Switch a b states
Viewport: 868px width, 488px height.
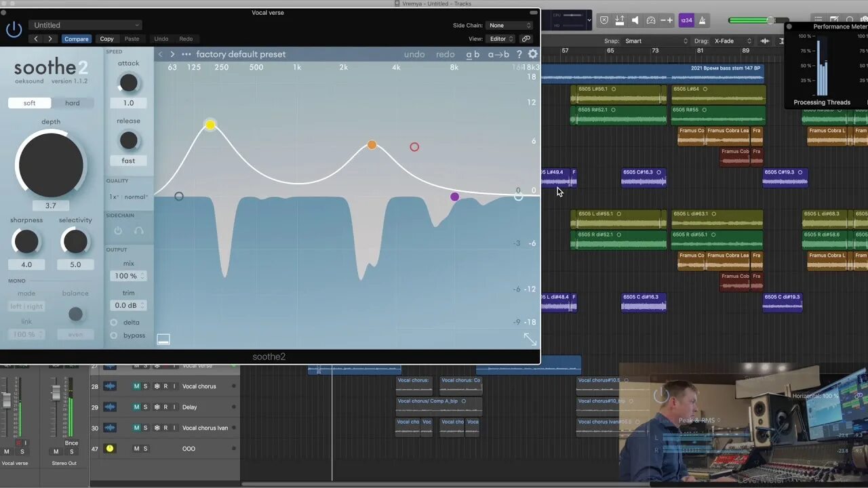click(473, 54)
